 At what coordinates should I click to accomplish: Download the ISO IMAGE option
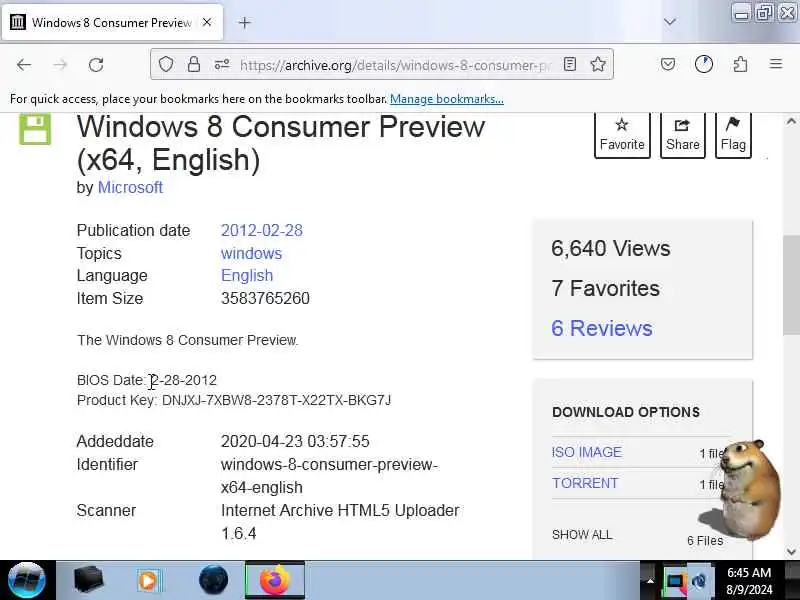[x=587, y=452]
